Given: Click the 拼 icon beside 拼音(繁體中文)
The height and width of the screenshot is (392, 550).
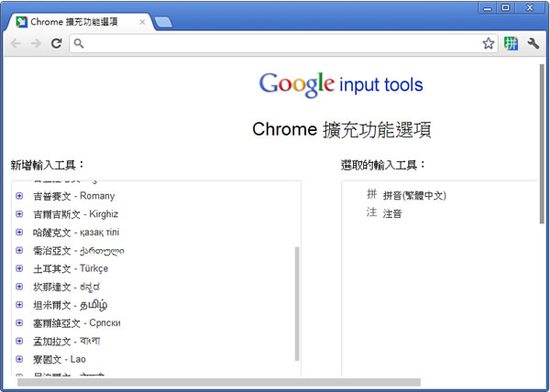Looking at the screenshot, I should pos(372,194).
